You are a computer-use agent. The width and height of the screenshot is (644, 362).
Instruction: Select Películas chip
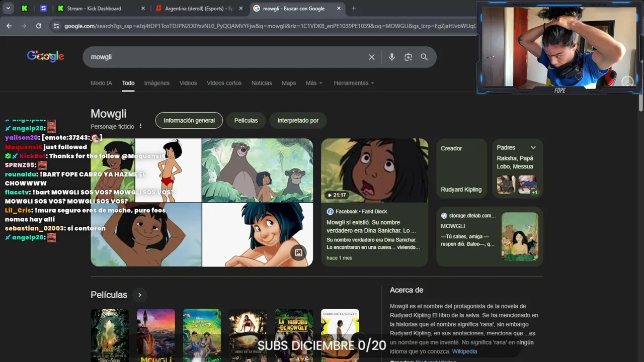246,120
